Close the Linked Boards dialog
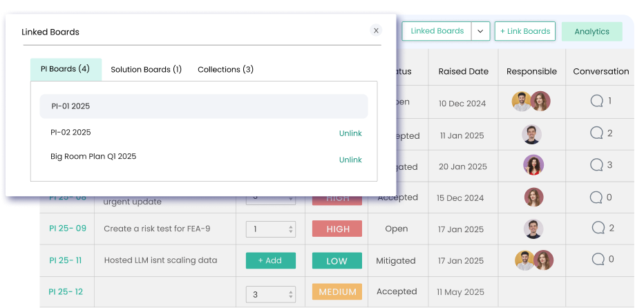Screen dimensions: 644x308 tap(376, 30)
